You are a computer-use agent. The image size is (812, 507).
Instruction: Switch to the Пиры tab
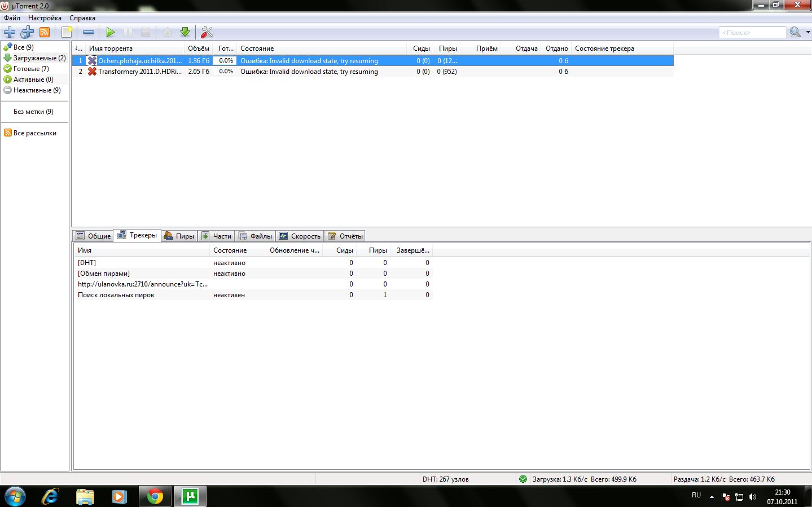[x=179, y=236]
